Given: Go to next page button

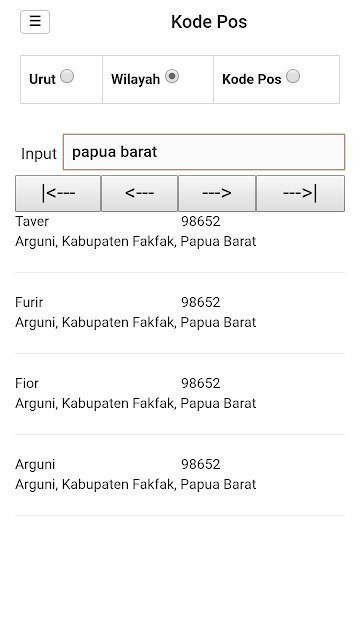Looking at the screenshot, I should 217,193.
